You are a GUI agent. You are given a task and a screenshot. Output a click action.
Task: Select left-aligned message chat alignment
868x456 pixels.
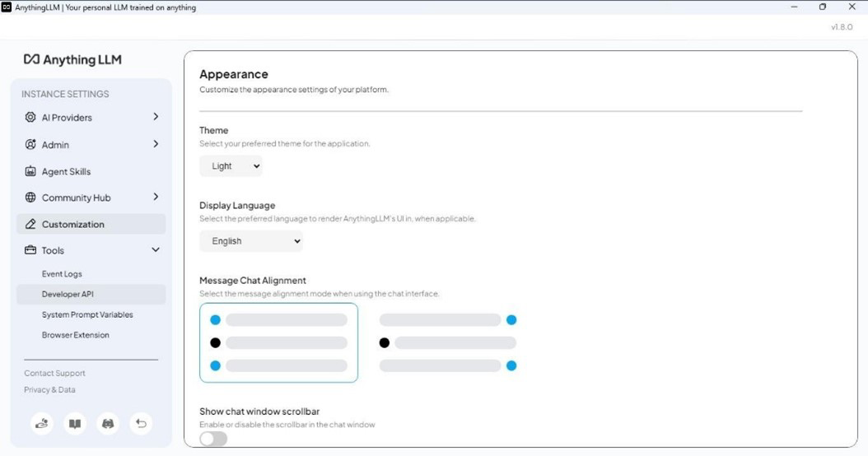[278, 342]
